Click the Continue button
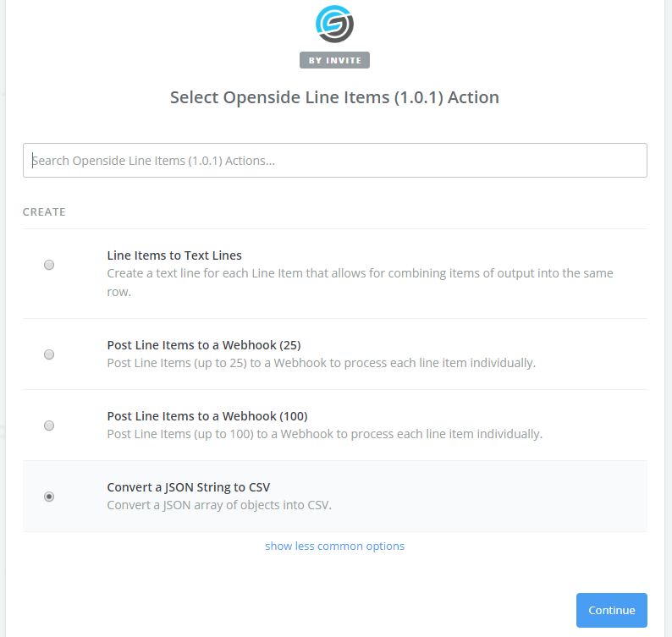Screen dimensions: 672x637 pyautogui.click(x=612, y=610)
